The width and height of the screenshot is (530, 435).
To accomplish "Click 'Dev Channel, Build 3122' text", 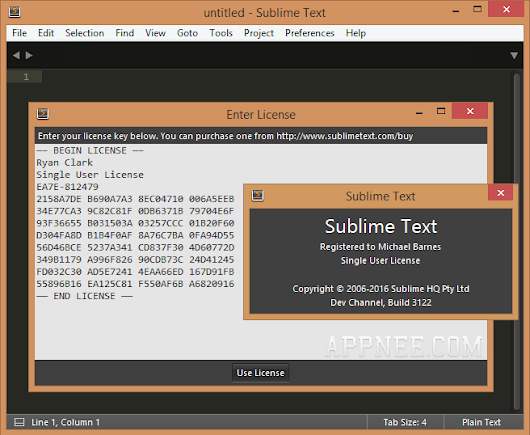I will [x=381, y=303].
